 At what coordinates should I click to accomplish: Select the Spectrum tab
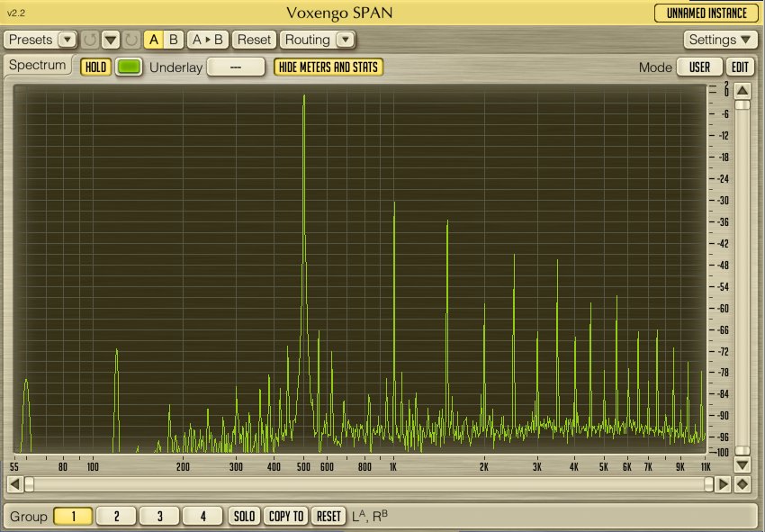click(x=38, y=66)
